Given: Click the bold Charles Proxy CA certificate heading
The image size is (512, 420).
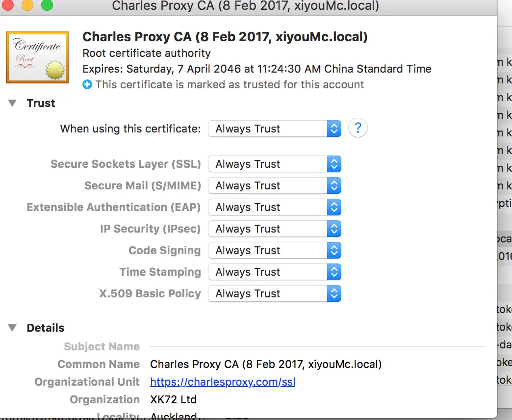Looking at the screenshot, I should (x=225, y=37).
